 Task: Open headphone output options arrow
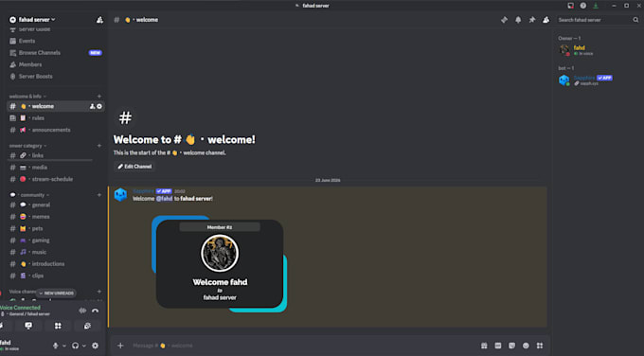83,346
